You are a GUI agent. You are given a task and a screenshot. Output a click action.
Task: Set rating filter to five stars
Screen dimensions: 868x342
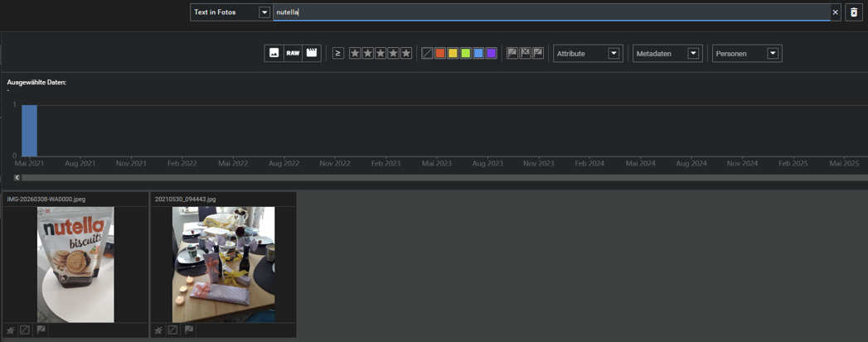coord(405,53)
